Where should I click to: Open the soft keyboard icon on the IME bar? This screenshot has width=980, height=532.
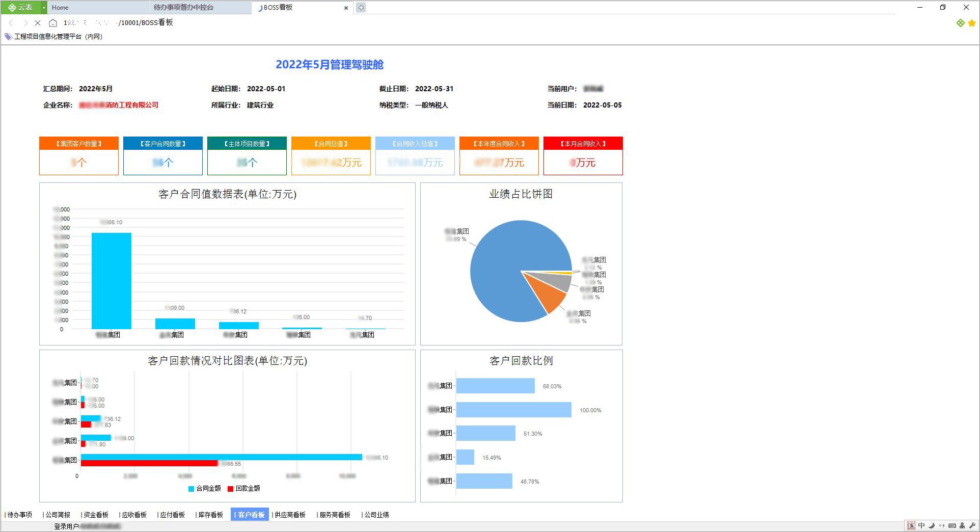[x=951, y=525]
